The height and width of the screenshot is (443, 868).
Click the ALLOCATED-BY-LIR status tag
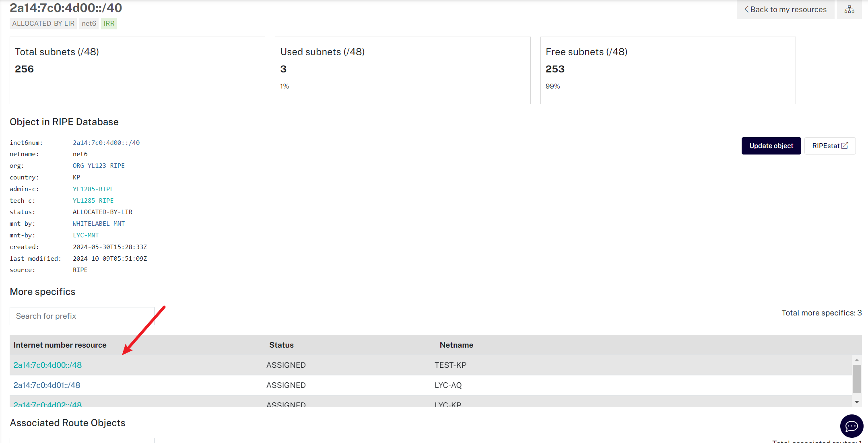43,23
